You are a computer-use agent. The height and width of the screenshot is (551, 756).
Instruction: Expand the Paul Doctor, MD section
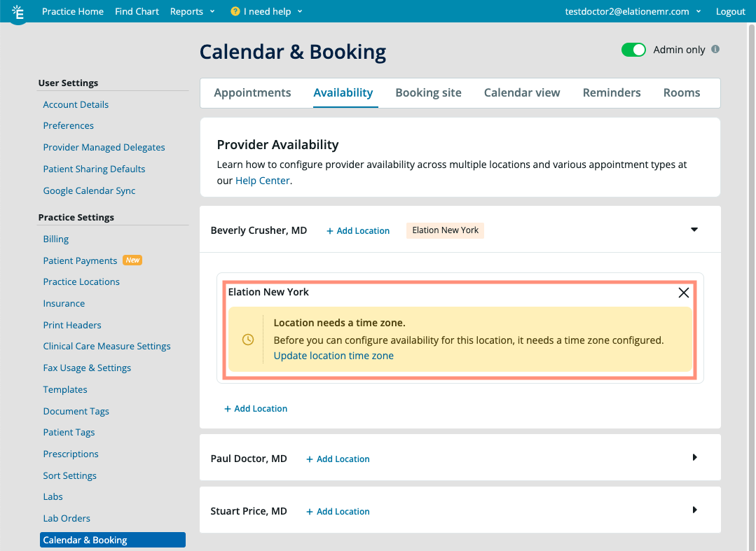694,458
